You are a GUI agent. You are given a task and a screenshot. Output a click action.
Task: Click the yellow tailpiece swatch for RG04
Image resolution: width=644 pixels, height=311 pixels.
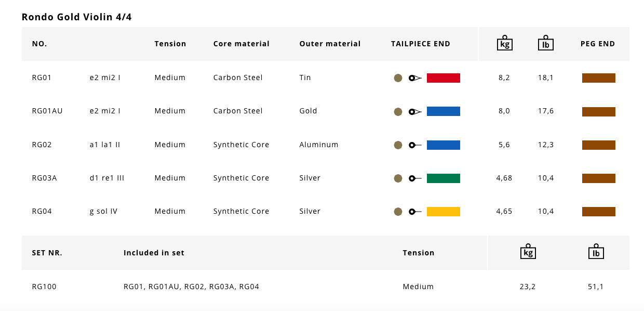[x=444, y=212]
